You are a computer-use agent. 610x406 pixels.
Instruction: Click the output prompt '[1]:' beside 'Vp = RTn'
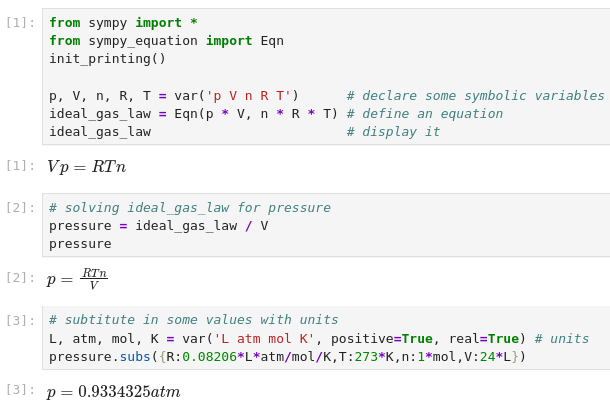pyautogui.click(x=20, y=166)
